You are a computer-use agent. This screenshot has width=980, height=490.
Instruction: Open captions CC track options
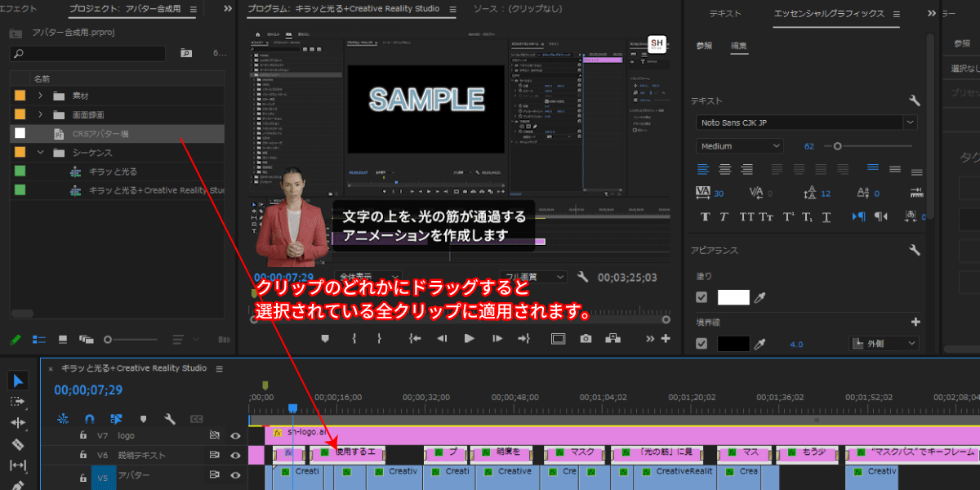click(x=196, y=419)
